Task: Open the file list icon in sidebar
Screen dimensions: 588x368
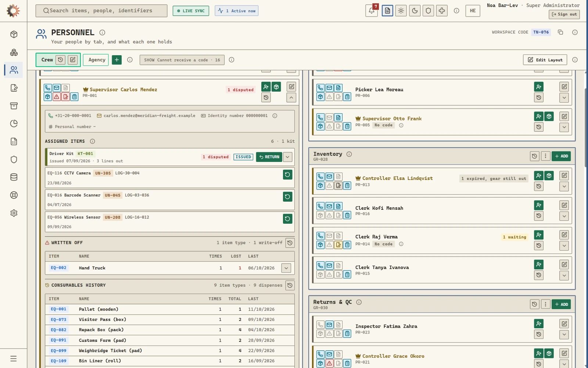Action: (x=14, y=142)
